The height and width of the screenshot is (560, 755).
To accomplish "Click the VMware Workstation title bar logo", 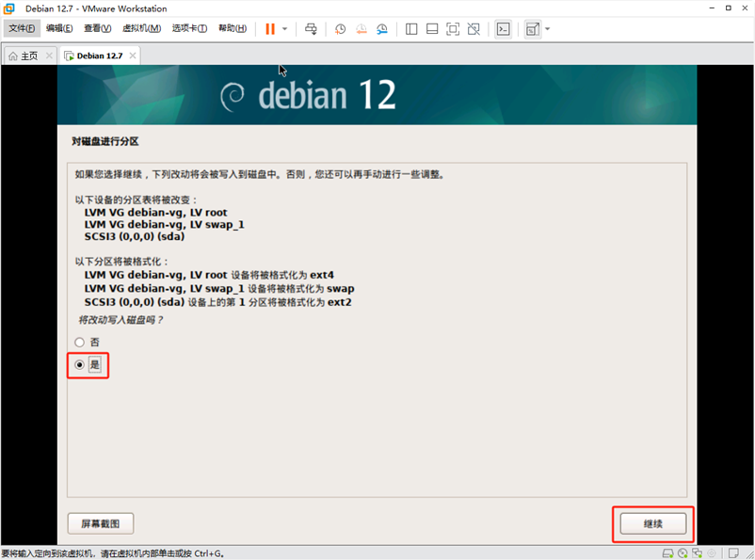I will click(8, 8).
